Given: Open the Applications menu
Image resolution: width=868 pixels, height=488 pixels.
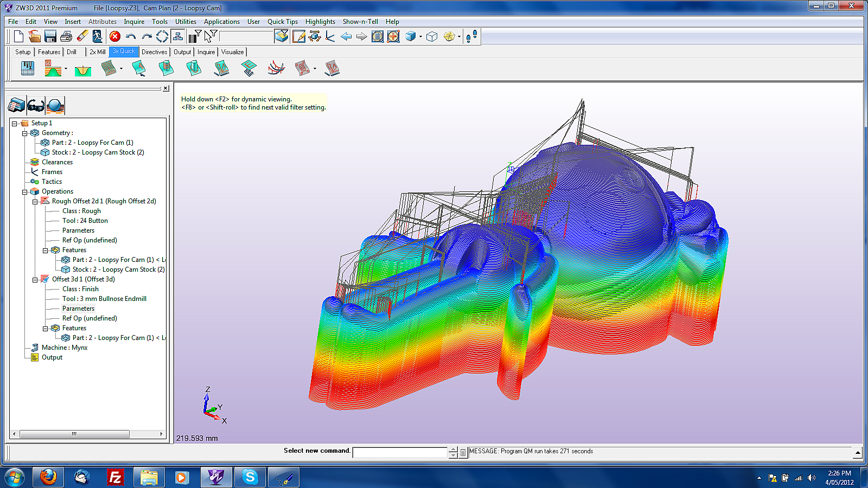Looking at the screenshot, I should pos(222,22).
